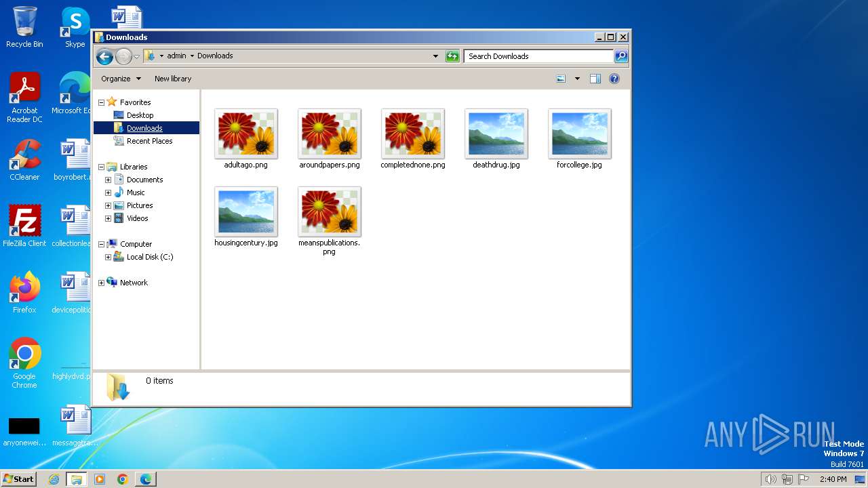The width and height of the screenshot is (868, 488).
Task: Select the Google Chrome desktop icon
Action: pyautogui.click(x=24, y=363)
